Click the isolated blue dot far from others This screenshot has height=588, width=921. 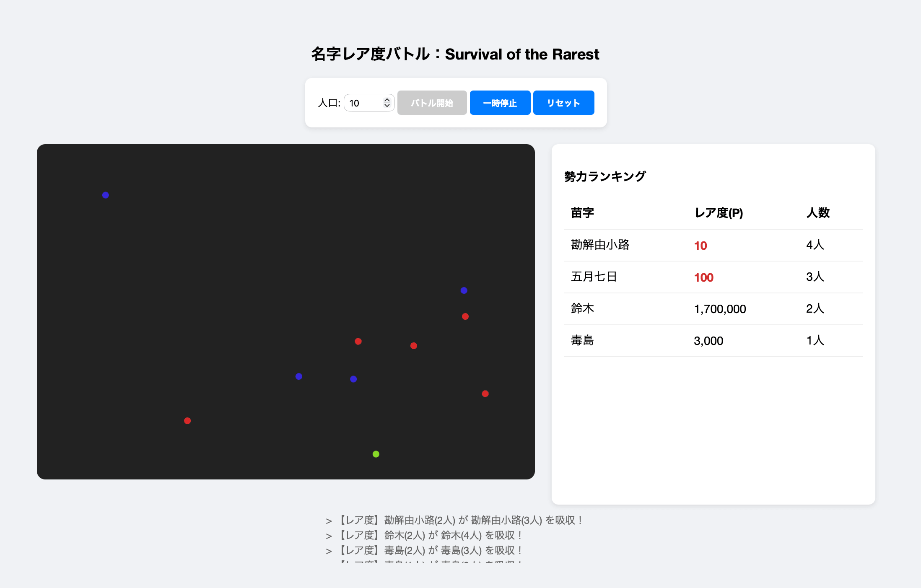[106, 195]
